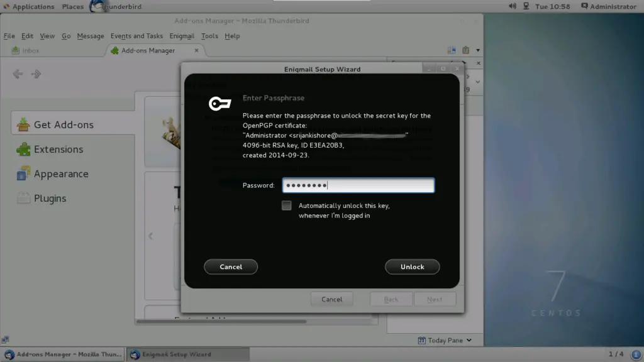Open the Events and Tasks menu

pyautogui.click(x=136, y=36)
